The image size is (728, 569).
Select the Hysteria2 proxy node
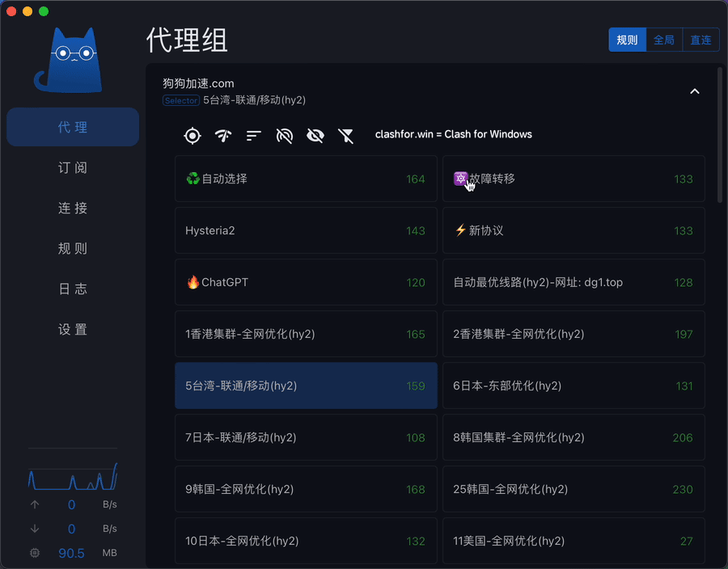306,230
